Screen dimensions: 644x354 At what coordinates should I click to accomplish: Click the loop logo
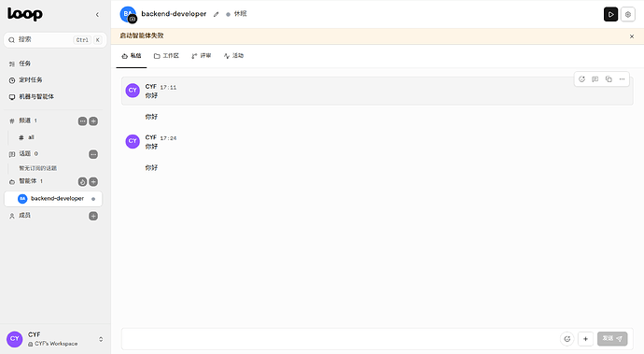click(x=25, y=14)
